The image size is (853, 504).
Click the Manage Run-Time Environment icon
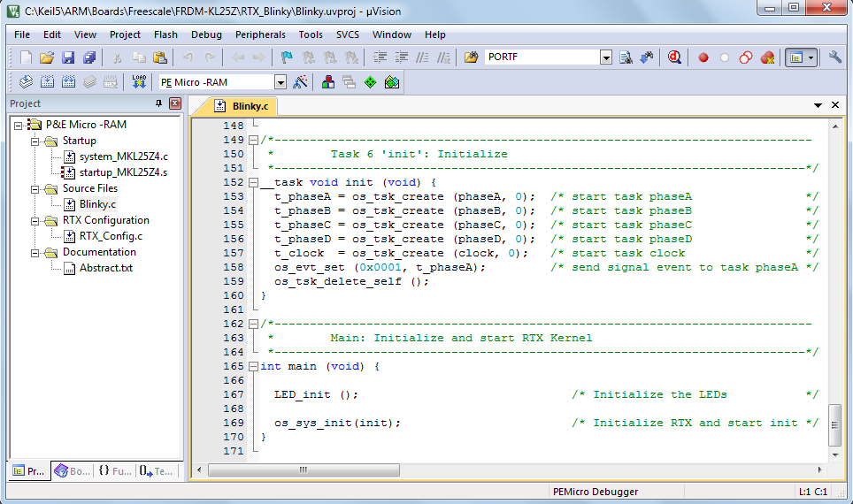tap(392, 82)
